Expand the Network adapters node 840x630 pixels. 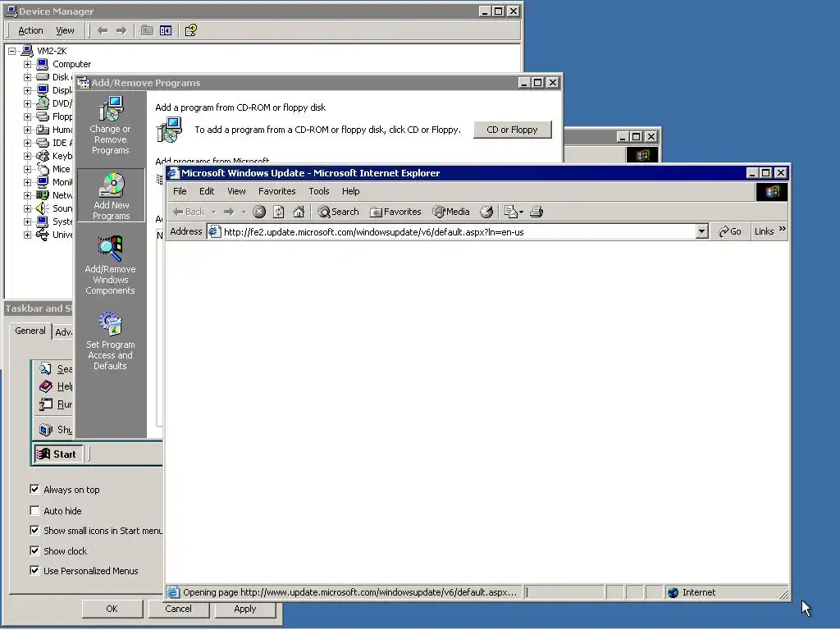[x=27, y=195]
